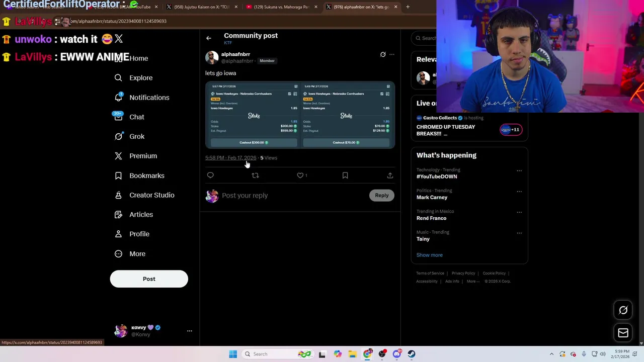Click the share icon under post
Viewport: 644px width, 362px height.
390,175
